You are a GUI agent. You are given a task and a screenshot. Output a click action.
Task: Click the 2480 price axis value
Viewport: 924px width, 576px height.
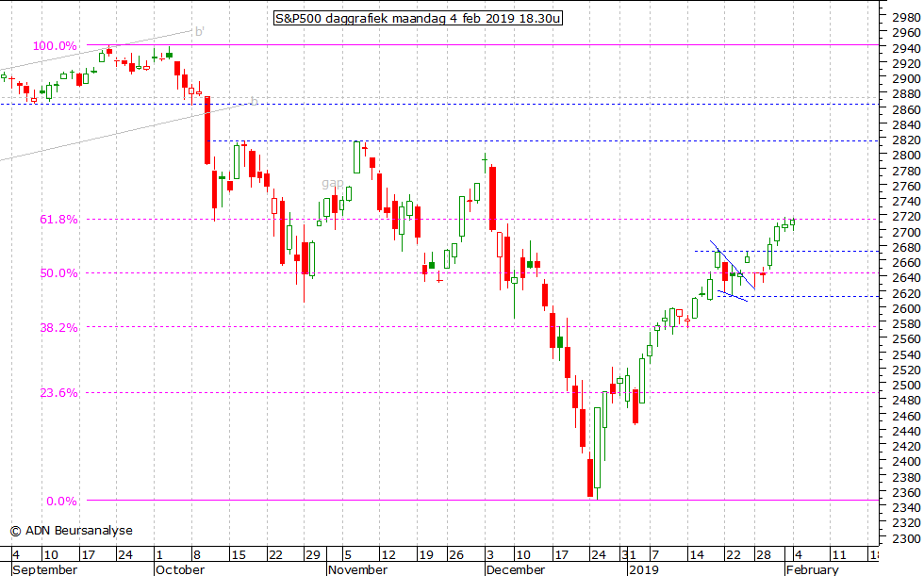pyautogui.click(x=906, y=401)
